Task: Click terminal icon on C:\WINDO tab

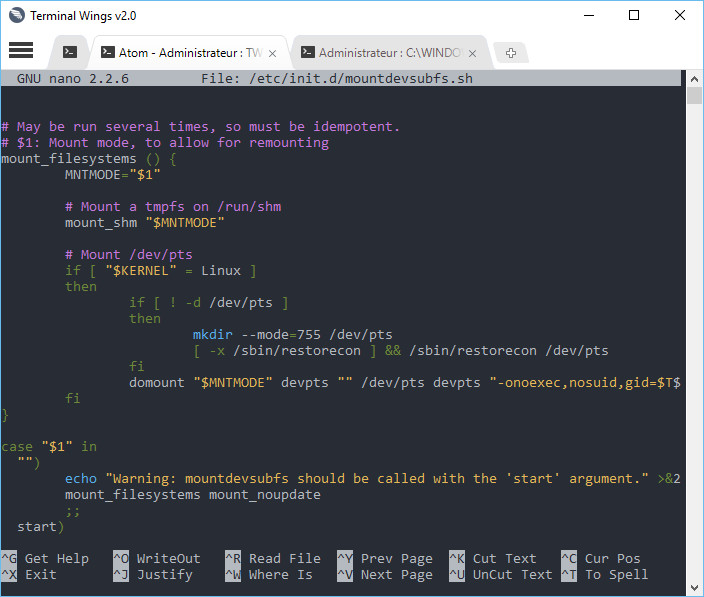Action: coord(308,52)
